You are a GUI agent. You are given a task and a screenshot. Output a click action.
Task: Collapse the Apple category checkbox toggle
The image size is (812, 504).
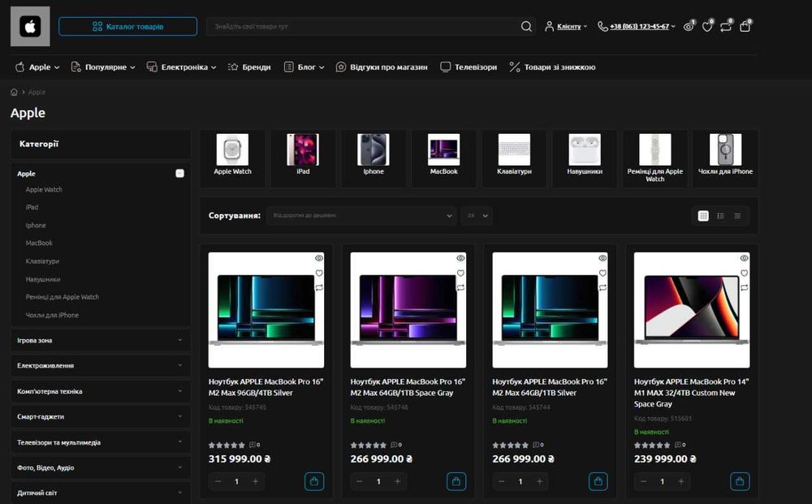[x=179, y=174]
